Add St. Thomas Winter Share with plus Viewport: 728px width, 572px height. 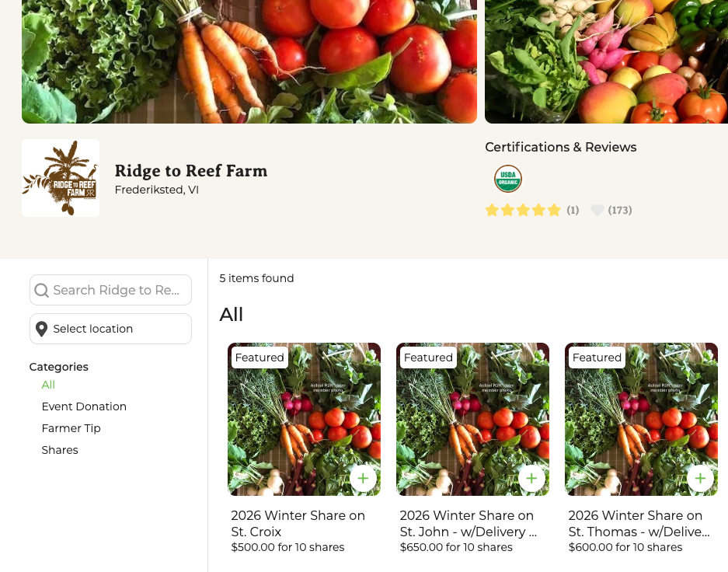[x=700, y=478]
